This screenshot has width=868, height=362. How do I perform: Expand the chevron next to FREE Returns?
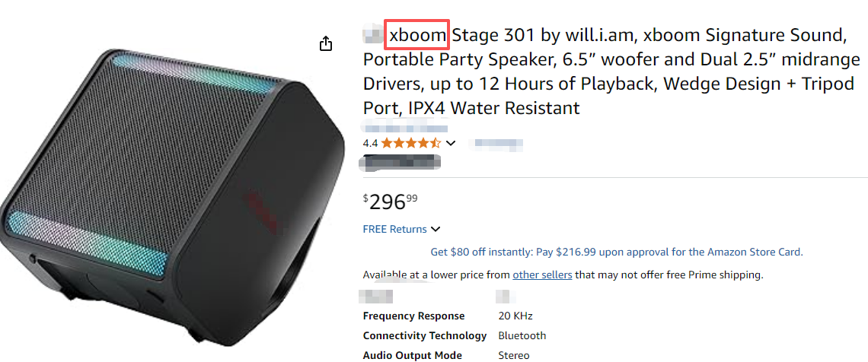436,229
